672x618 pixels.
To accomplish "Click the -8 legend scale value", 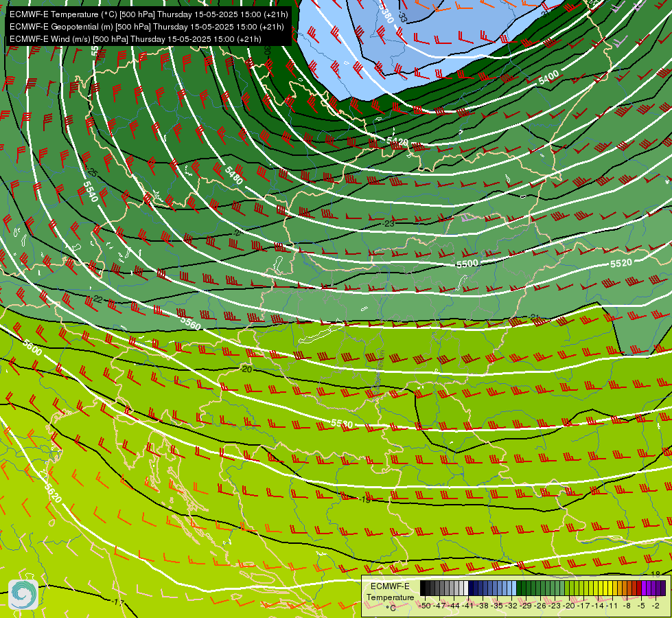I will (627, 606).
